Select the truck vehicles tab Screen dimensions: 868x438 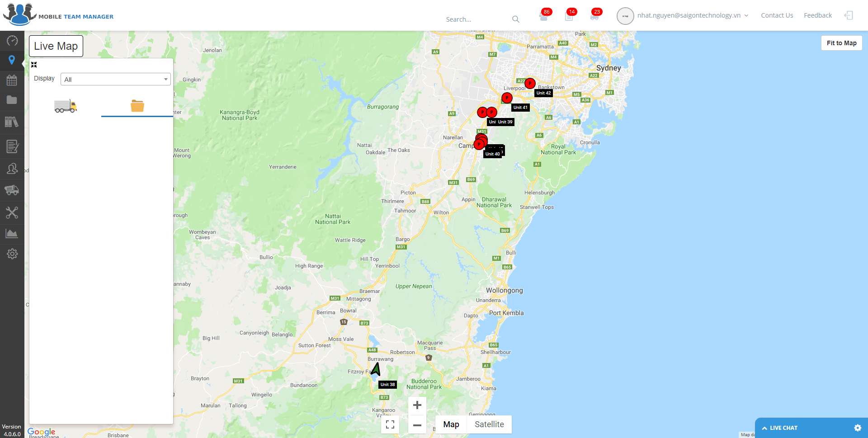(x=66, y=106)
